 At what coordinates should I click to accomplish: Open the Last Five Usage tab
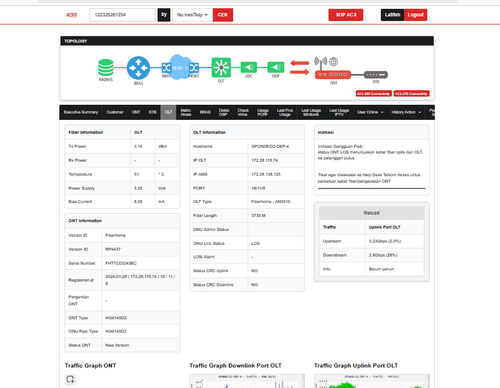pos(285,112)
